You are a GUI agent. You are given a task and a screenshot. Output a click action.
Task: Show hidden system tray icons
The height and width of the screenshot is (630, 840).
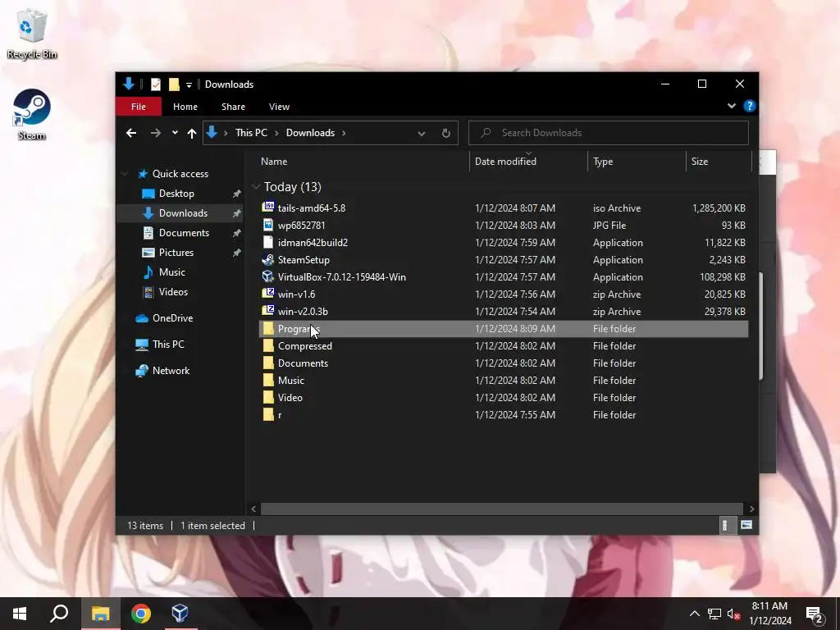tap(694, 614)
